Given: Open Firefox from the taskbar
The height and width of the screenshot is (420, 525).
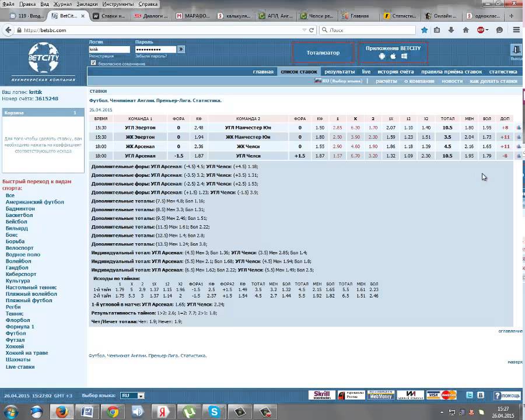Looking at the screenshot, I should 62,412.
